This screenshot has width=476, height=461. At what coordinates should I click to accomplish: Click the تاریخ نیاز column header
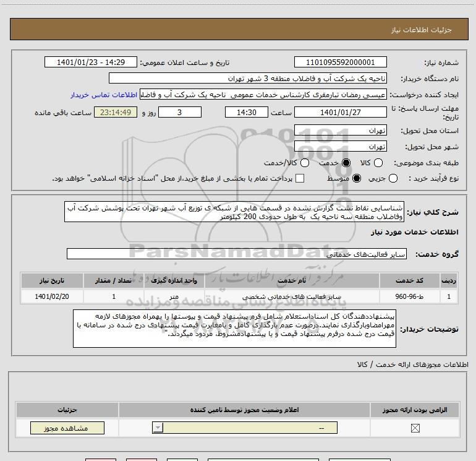pyautogui.click(x=52, y=280)
